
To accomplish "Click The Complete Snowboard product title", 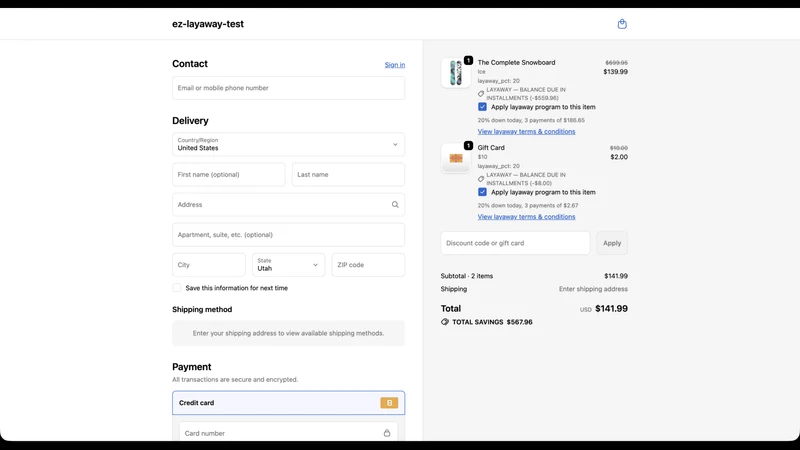I will point(516,62).
